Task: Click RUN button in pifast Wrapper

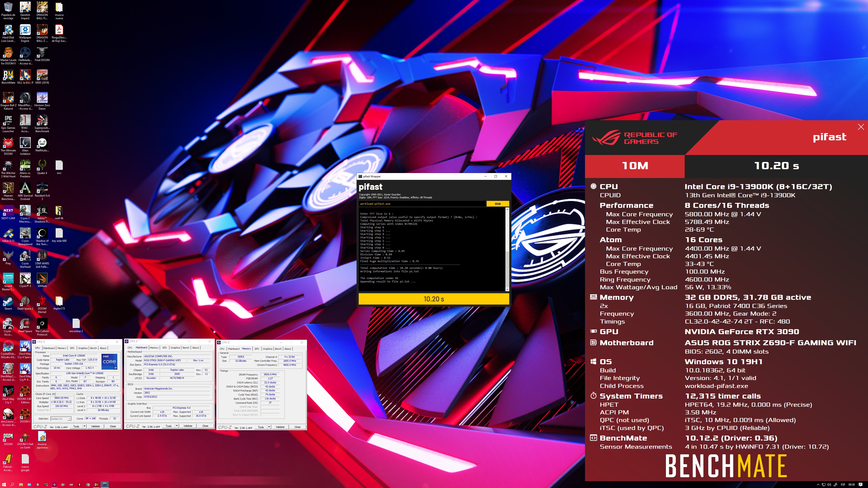Action: [x=497, y=204]
